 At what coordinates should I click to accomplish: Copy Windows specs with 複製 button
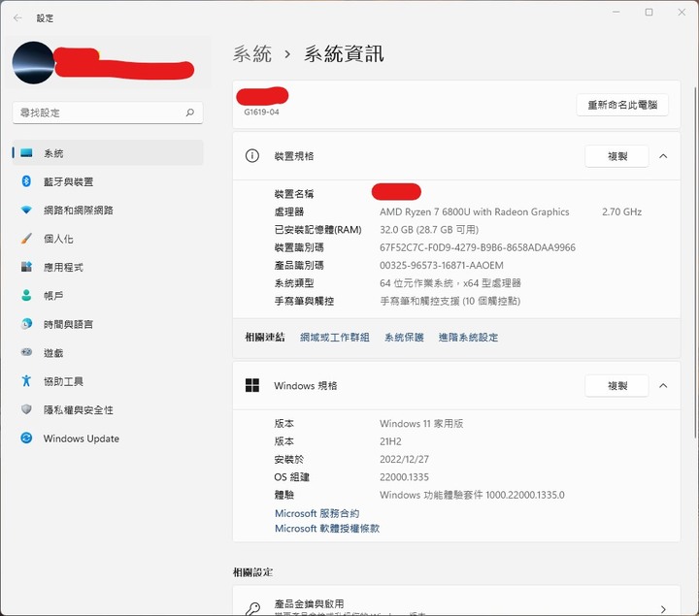click(x=617, y=386)
